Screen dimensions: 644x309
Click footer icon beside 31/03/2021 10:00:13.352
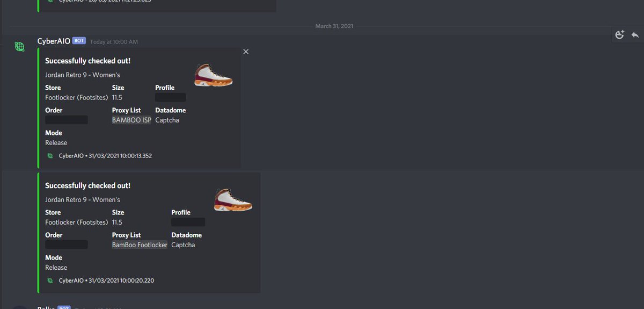50,156
